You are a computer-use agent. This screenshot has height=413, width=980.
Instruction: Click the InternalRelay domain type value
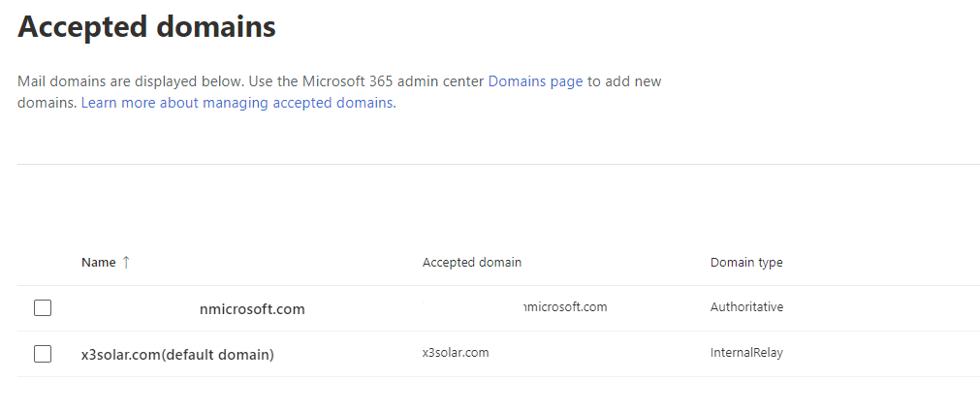pos(746,352)
